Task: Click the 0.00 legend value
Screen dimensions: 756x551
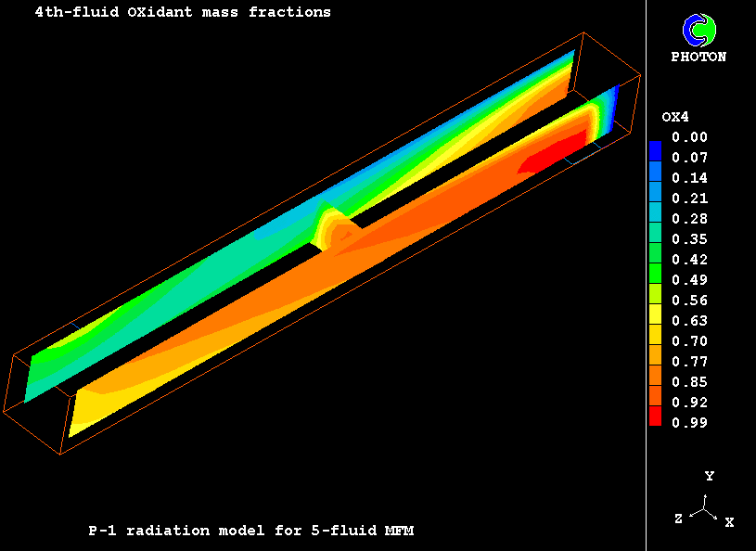Action: point(689,137)
